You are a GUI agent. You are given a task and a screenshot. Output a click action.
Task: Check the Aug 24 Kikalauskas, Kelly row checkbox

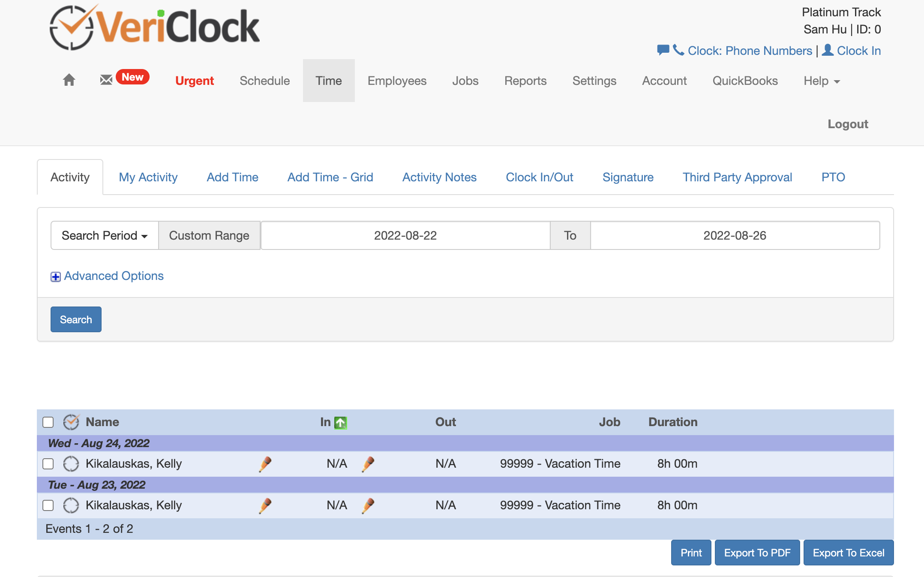click(48, 464)
